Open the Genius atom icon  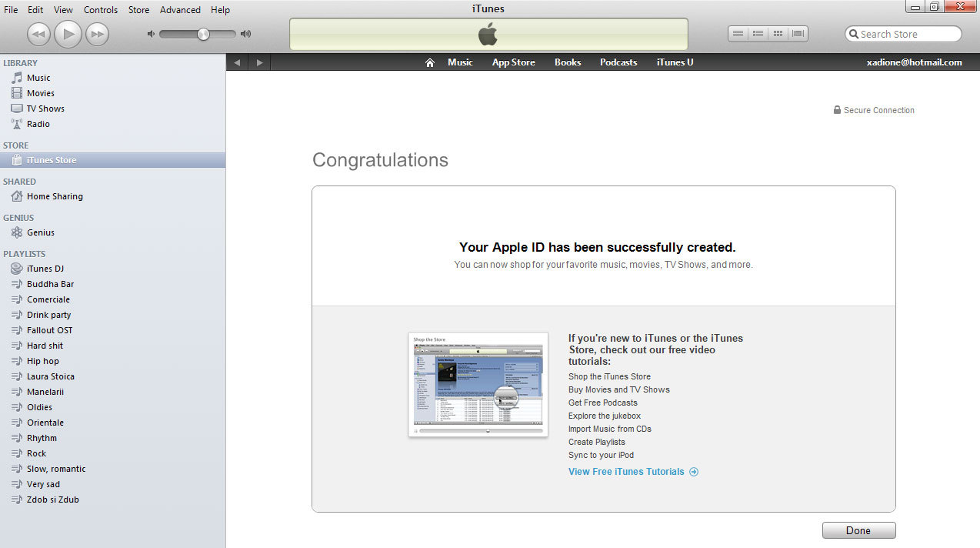pos(17,232)
